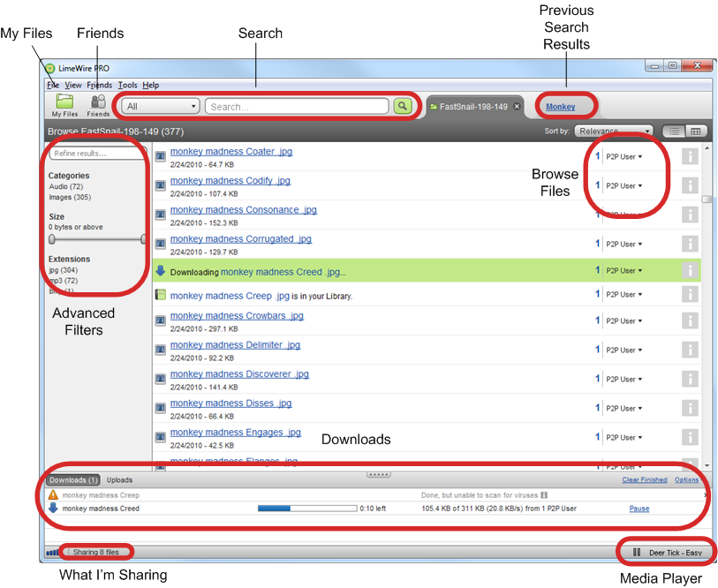Expand P2P User menu for Delimiter
This screenshot has height=588, width=718.
pyautogui.click(x=624, y=351)
